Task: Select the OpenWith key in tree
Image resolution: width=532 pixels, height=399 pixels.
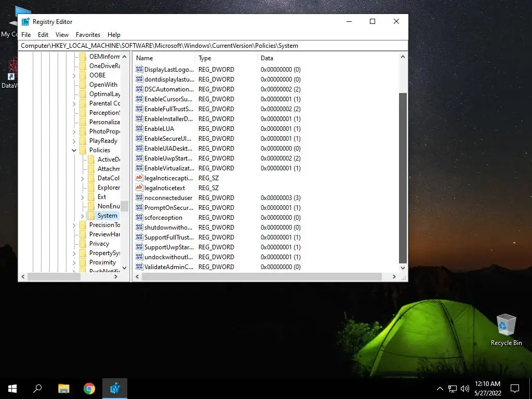Action: [x=103, y=85]
